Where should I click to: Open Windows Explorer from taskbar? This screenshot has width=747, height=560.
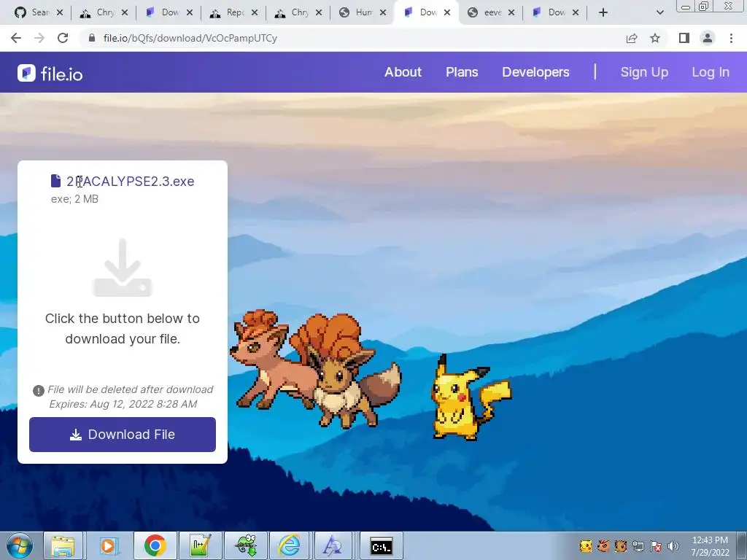click(x=63, y=545)
